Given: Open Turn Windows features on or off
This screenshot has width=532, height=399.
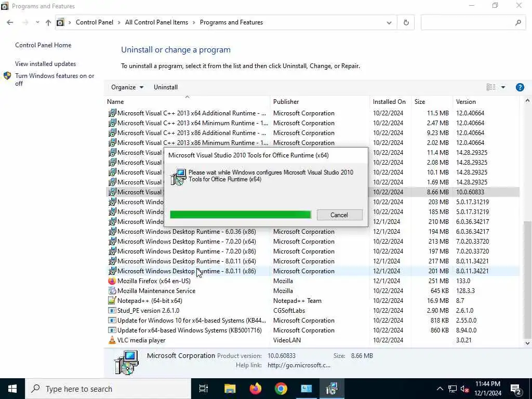Looking at the screenshot, I should [x=55, y=79].
